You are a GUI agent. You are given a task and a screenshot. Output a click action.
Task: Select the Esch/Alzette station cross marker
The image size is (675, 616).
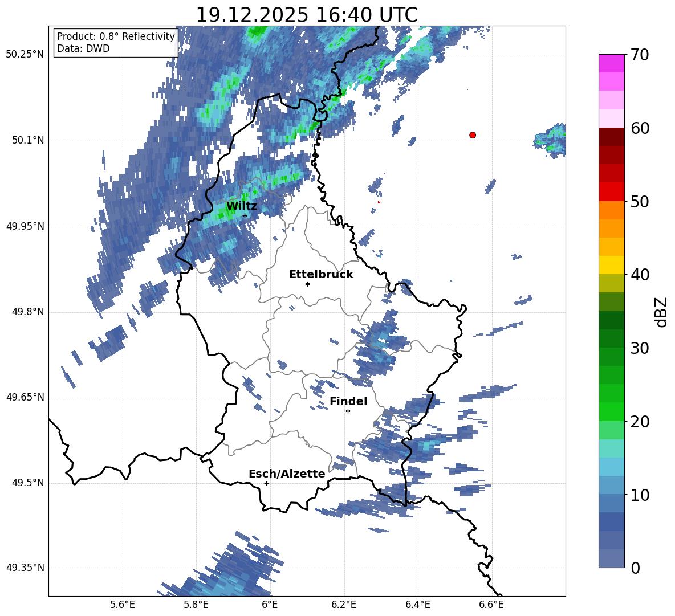266,483
